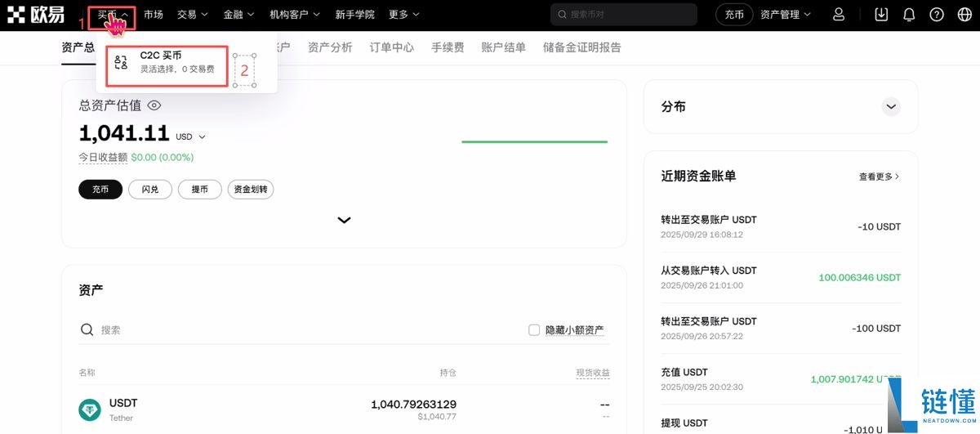This screenshot has height=434, width=980.
Task: Open the notifications bell icon
Action: point(909,15)
